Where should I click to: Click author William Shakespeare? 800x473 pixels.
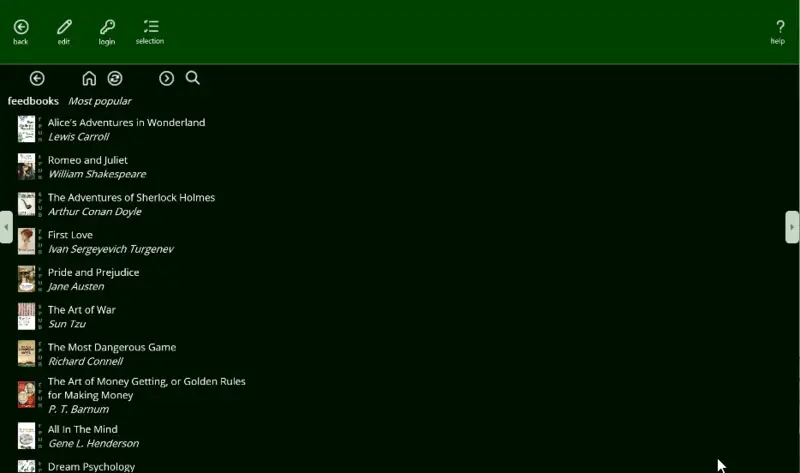pos(97,175)
